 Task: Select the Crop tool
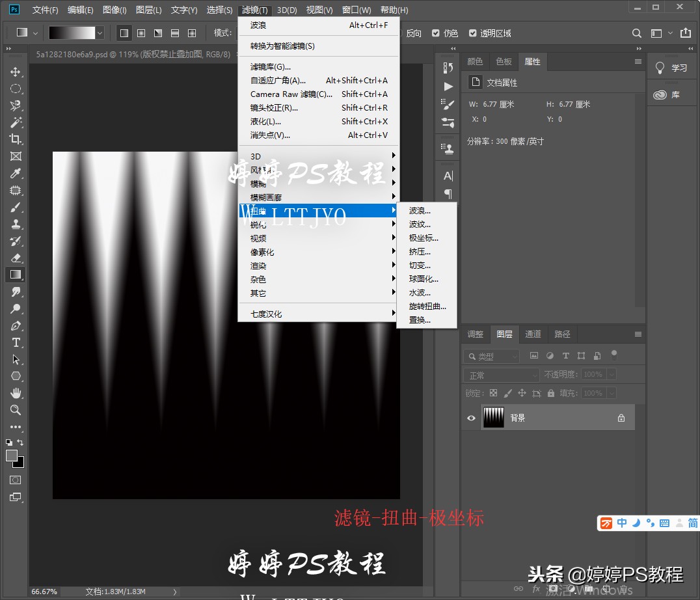[x=16, y=139]
